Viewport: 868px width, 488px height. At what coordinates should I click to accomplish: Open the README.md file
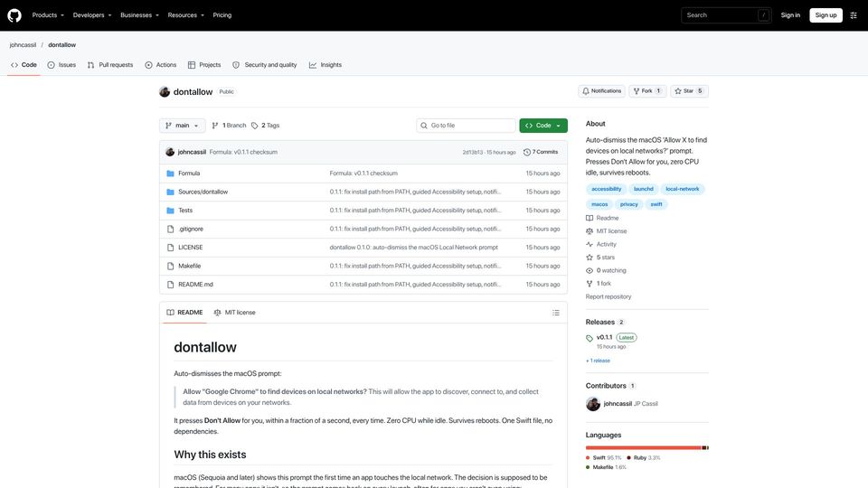(x=195, y=285)
